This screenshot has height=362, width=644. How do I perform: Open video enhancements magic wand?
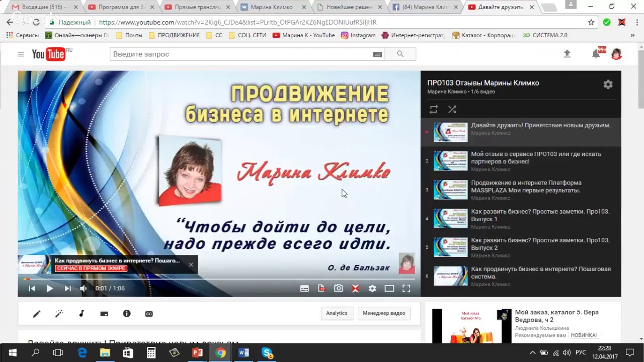tap(59, 314)
